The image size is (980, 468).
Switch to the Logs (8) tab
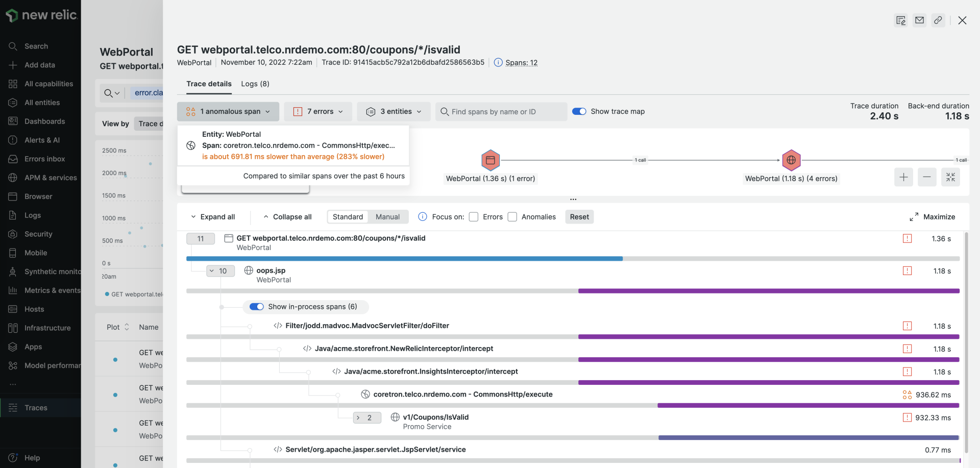pos(255,84)
